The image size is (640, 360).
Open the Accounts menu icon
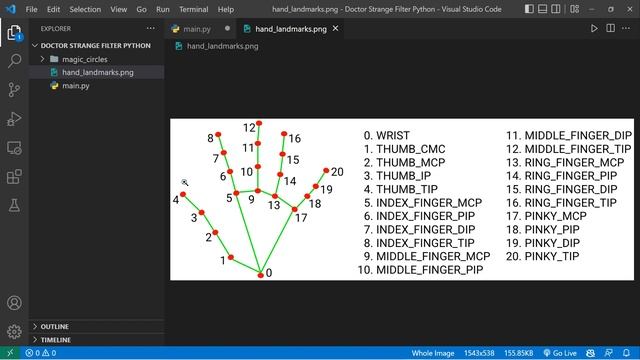pyautogui.click(x=14, y=303)
